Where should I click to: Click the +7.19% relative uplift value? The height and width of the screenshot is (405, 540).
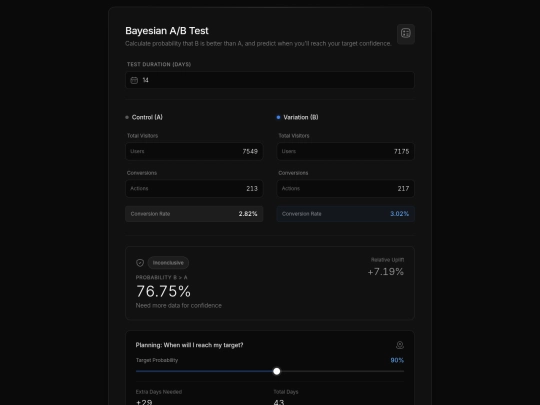pos(386,272)
